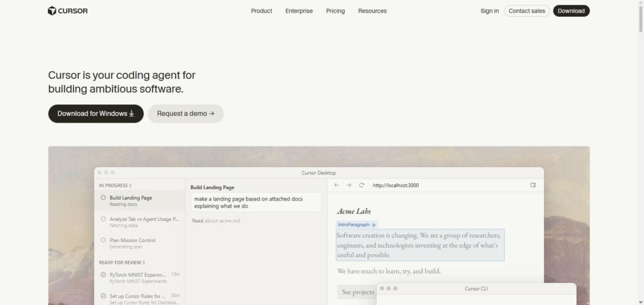Click the spinner icon beside Build Landing Page
Image resolution: width=644 pixels, height=305 pixels.
(x=103, y=198)
